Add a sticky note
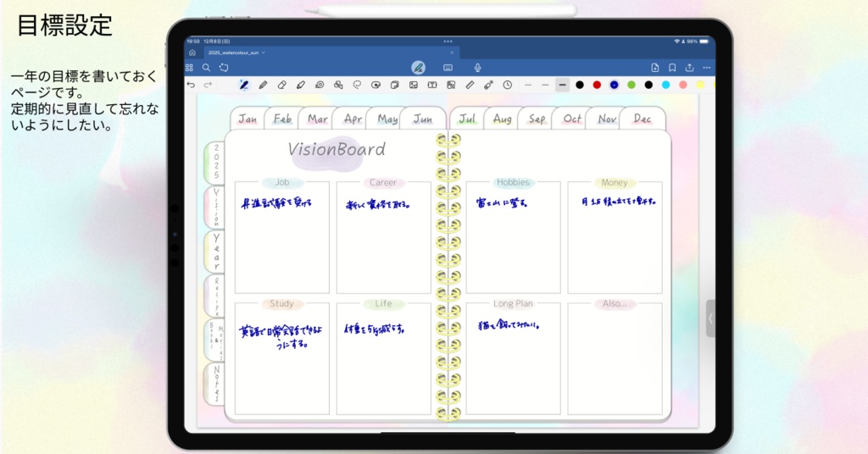 [x=395, y=85]
